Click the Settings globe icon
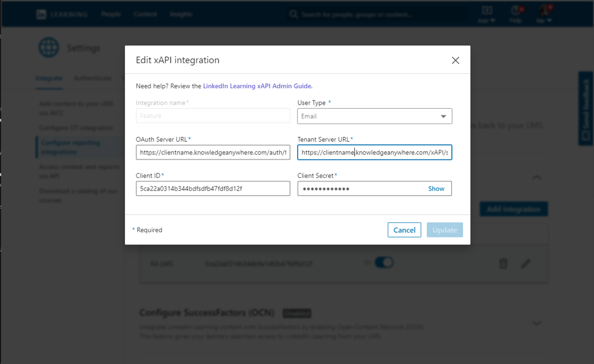 [x=49, y=48]
